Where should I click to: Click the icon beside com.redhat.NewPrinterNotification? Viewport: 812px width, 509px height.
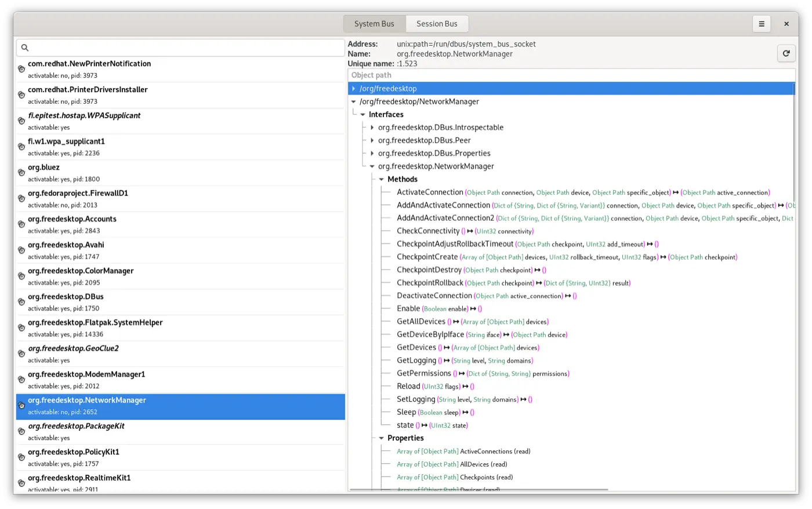(x=21, y=69)
